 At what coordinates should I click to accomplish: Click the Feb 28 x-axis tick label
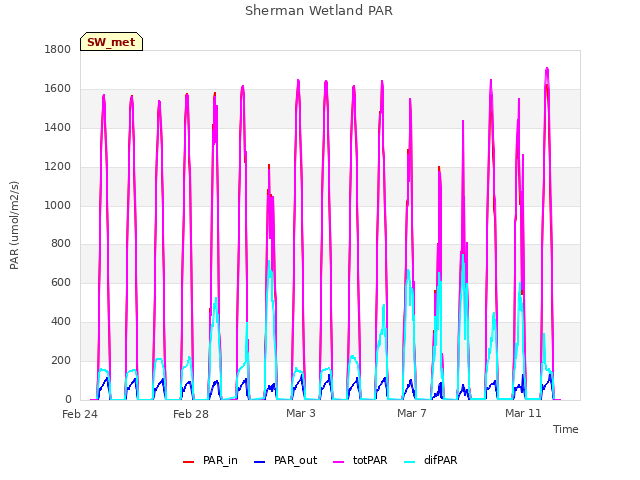(191, 414)
